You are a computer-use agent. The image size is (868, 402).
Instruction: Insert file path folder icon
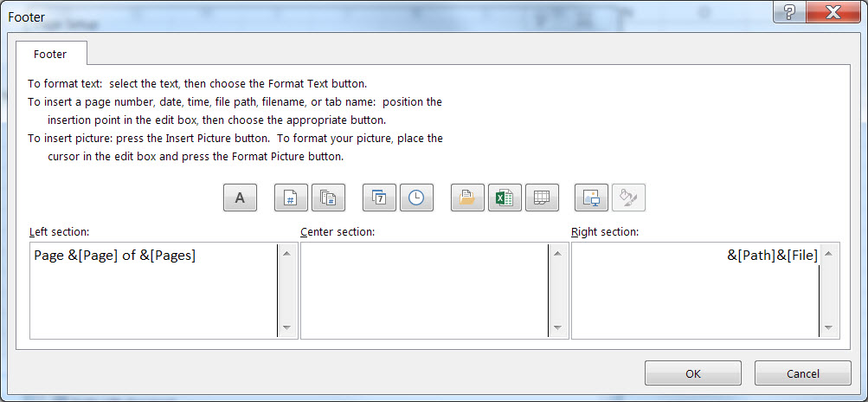[467, 198]
